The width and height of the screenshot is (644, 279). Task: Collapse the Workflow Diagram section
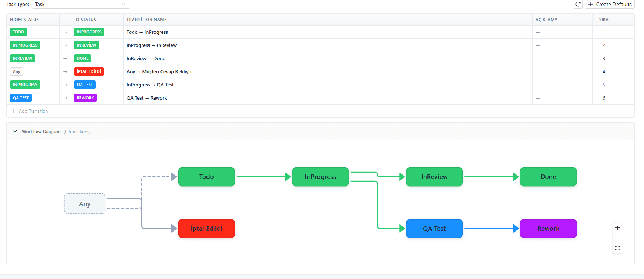15,132
